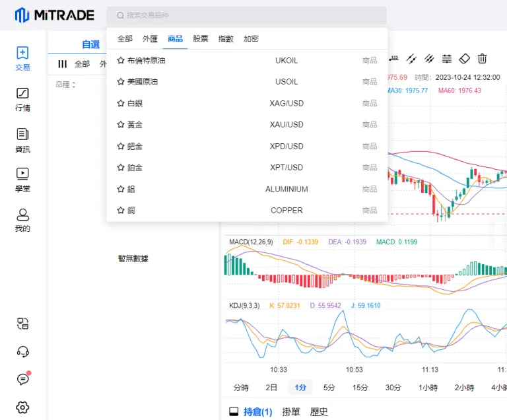
Task: Select 全部 filter in watchlist panel
Action: pos(82,64)
